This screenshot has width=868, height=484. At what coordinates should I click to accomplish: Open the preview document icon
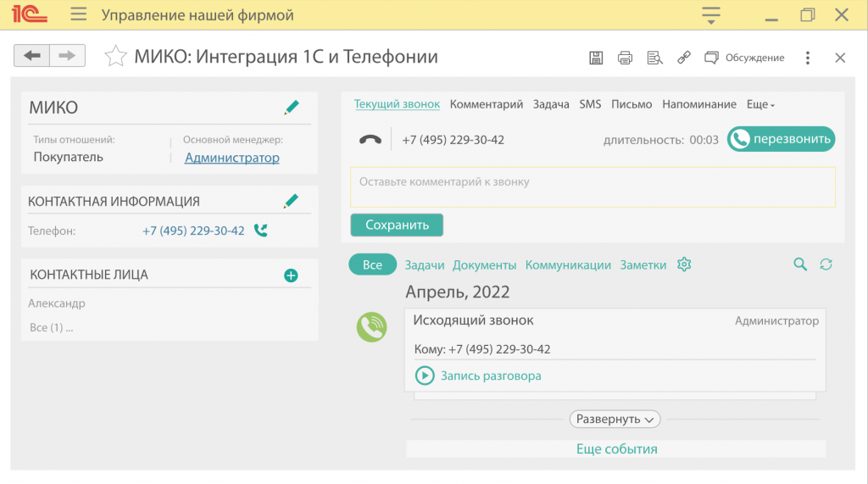655,58
